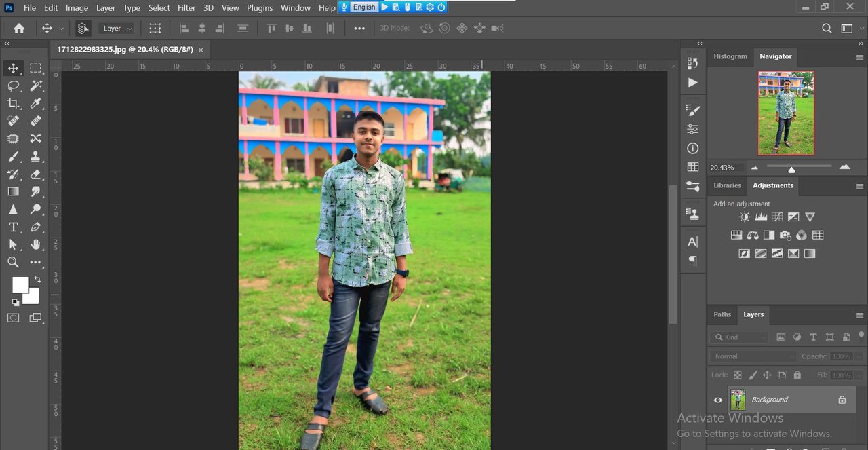Select the Brush tool
868x450 pixels.
(13, 157)
